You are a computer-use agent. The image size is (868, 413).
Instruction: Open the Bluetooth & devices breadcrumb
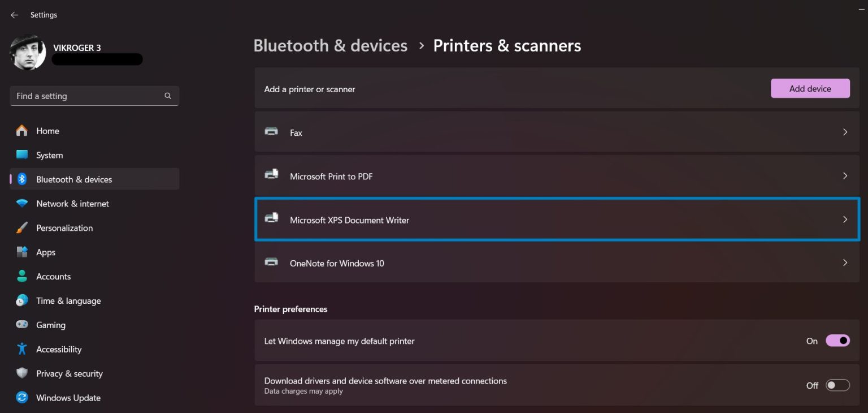click(330, 45)
